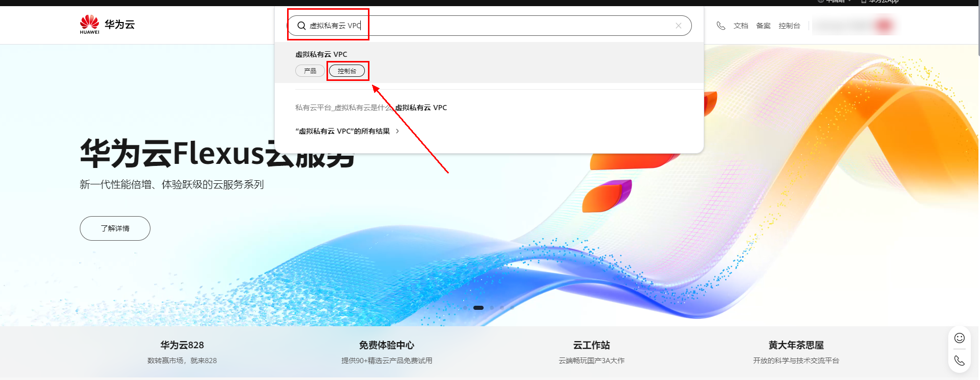The height and width of the screenshot is (380, 980).
Task: Click the page vertical scrollbar
Action: click(978, 31)
